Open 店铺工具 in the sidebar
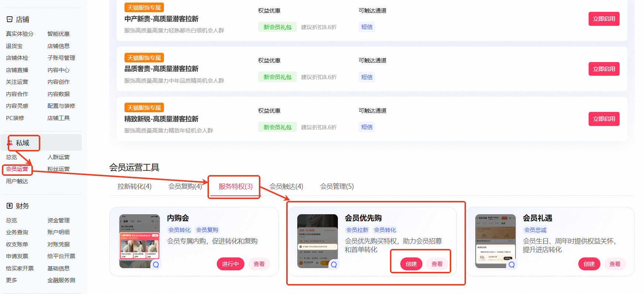644x294 pixels. point(58,118)
